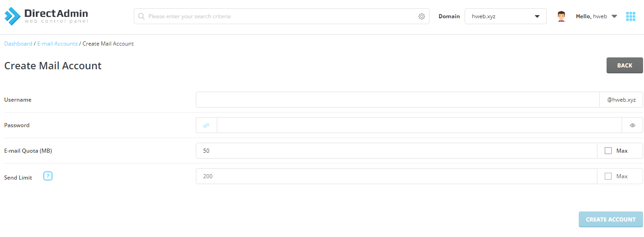Click the E-mail Quota value field
Image resolution: width=644 pixels, height=237 pixels.
[396, 151]
